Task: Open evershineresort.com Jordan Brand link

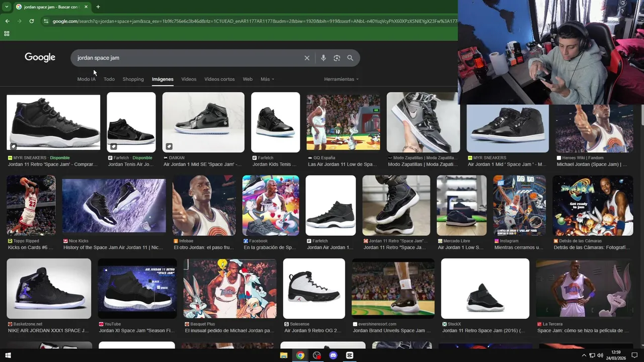Action: pos(392,330)
